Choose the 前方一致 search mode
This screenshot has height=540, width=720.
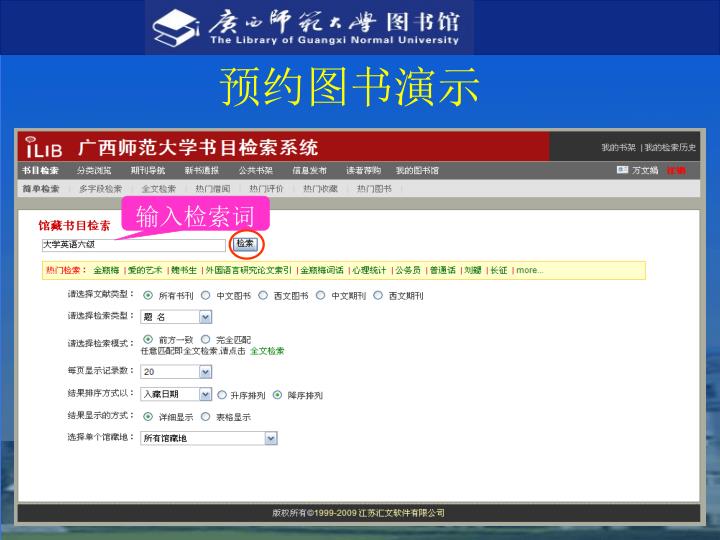point(148,339)
